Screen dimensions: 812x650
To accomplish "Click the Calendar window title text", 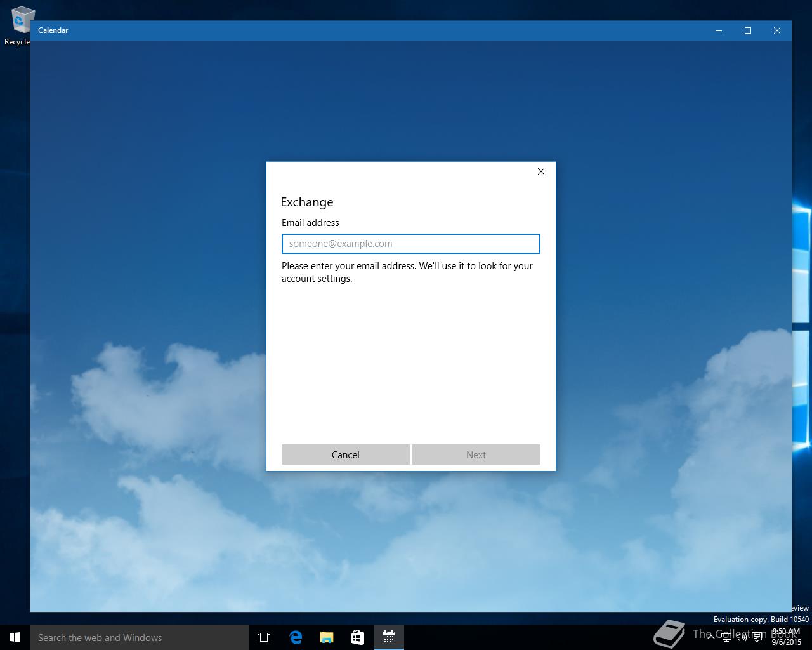I will coord(53,30).
